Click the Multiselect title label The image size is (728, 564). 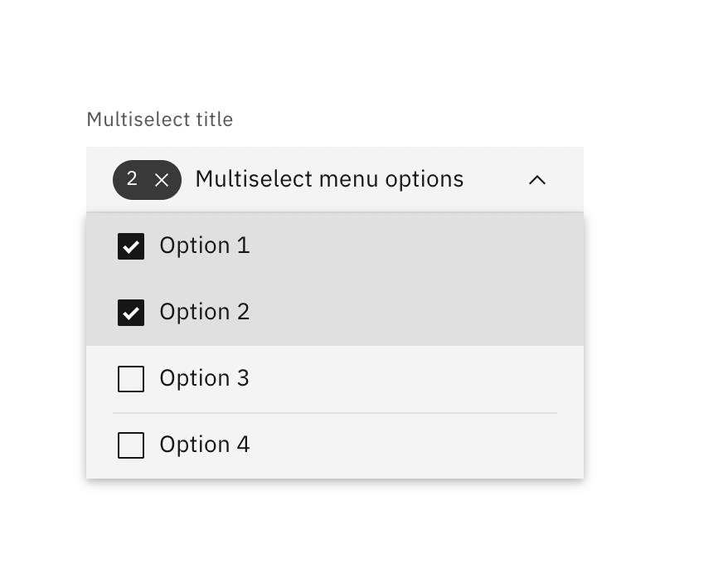(159, 119)
